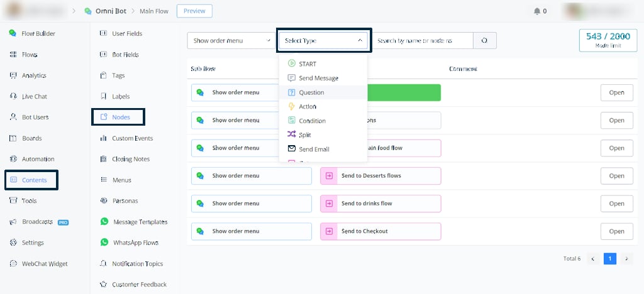Click the search magnifier button

485,41
